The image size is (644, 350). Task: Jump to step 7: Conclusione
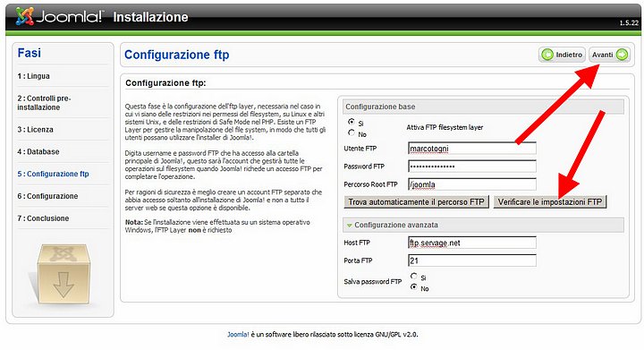43,218
